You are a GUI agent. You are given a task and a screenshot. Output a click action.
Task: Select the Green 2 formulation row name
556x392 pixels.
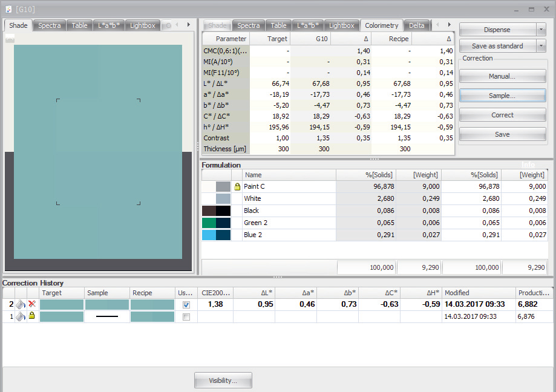(255, 223)
